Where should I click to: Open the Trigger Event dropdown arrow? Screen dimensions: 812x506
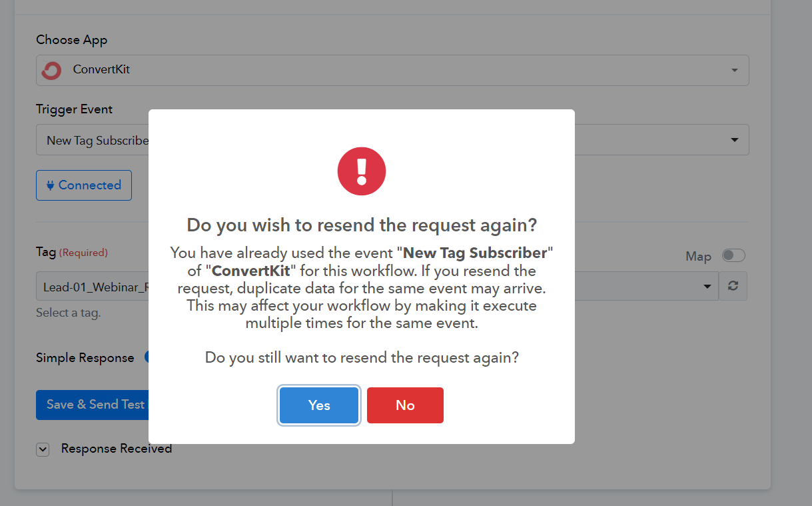734,140
